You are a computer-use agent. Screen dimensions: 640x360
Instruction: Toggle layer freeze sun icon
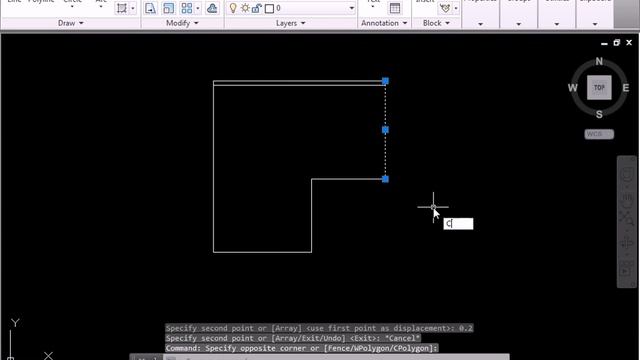pos(245,8)
